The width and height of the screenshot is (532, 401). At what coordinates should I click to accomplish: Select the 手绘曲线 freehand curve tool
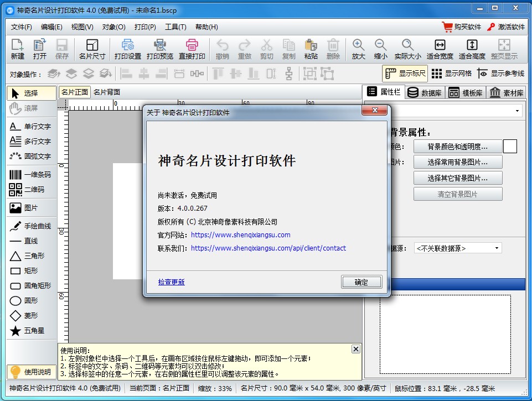coord(31,226)
